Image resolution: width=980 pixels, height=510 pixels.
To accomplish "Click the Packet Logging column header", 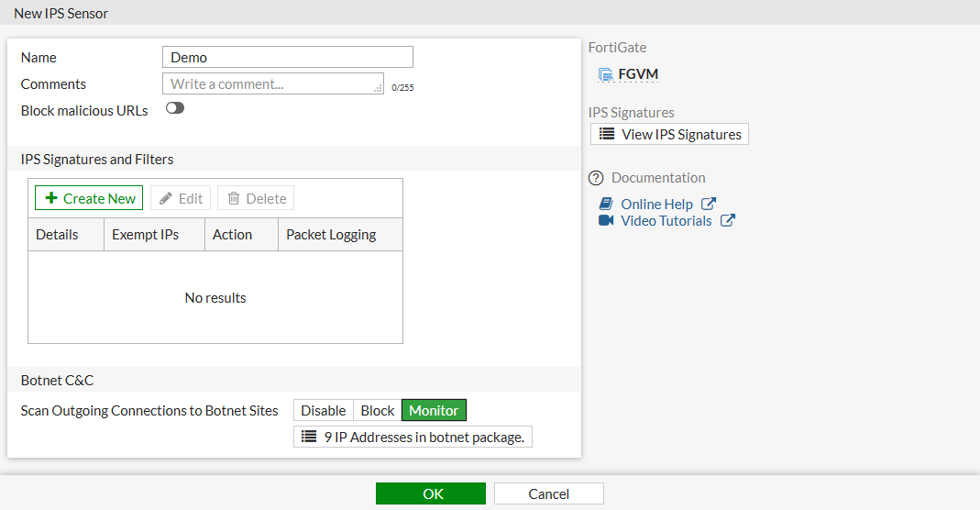I will pos(331,234).
